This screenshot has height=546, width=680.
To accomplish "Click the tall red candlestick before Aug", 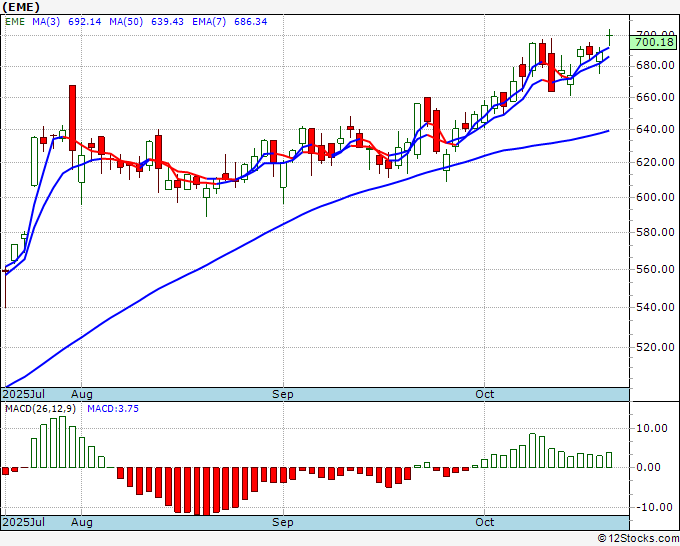I will coord(72,118).
